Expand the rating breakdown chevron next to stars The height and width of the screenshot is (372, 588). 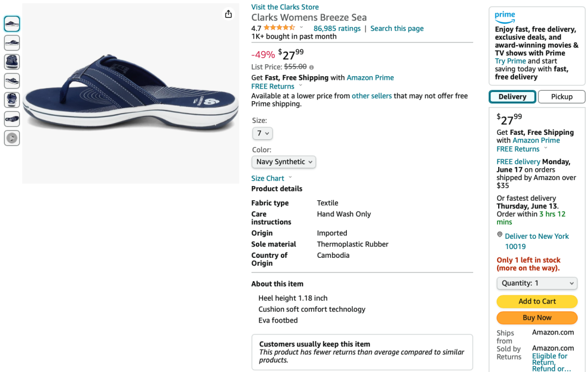click(301, 27)
